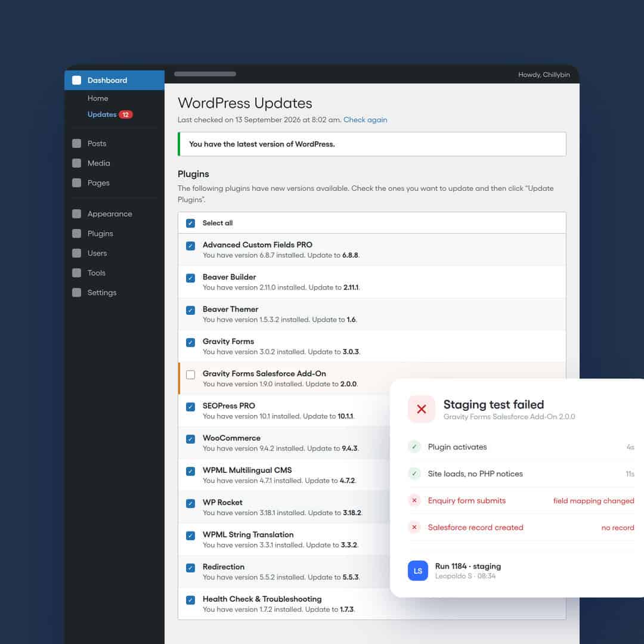
Task: Click the Tools sidebar icon
Action: (x=76, y=273)
